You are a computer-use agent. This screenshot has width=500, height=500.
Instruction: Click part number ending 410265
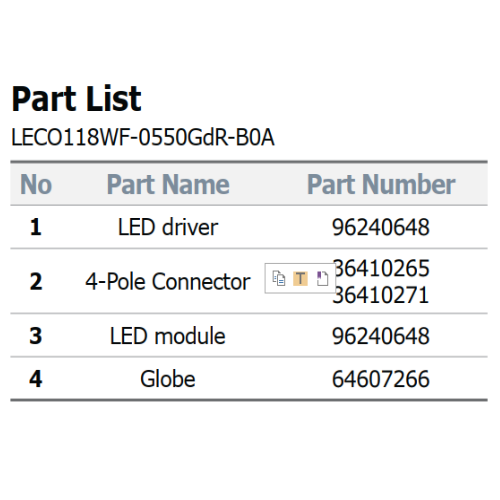click(x=382, y=268)
